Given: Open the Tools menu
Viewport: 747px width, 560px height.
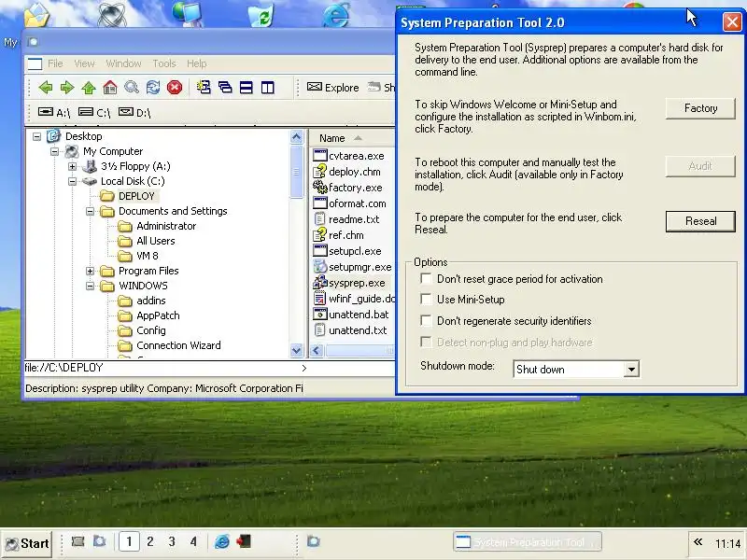Looking at the screenshot, I should (164, 63).
